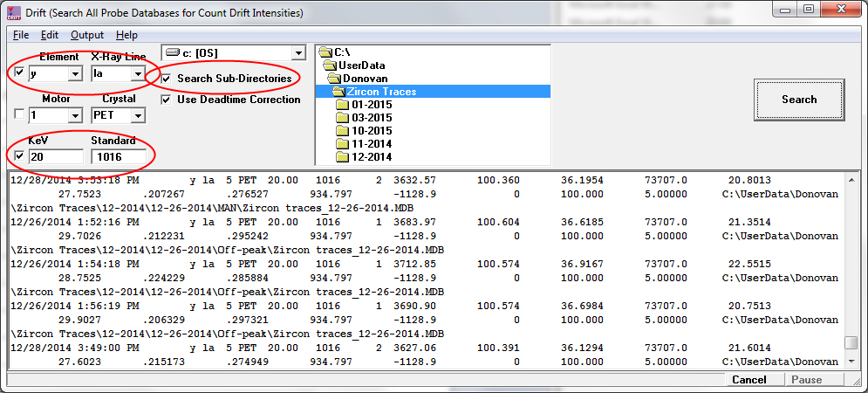Disable the KeV filter checkbox

20,156
